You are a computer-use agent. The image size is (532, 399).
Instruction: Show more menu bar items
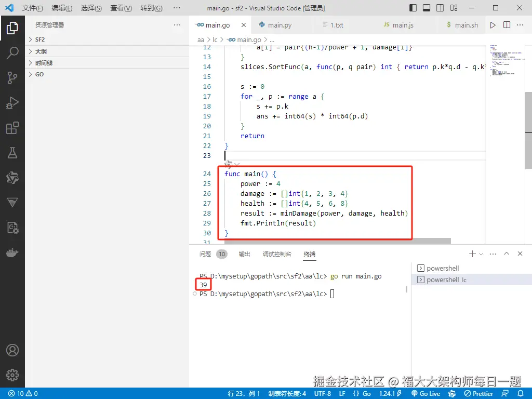[x=177, y=8]
